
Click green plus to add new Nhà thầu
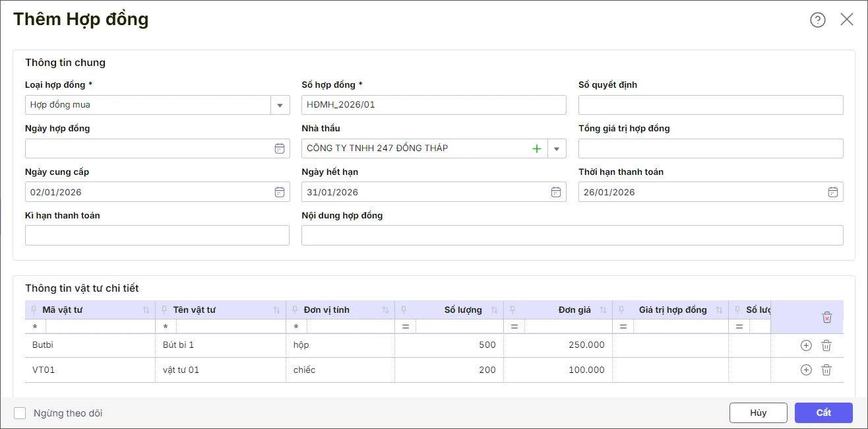537,148
